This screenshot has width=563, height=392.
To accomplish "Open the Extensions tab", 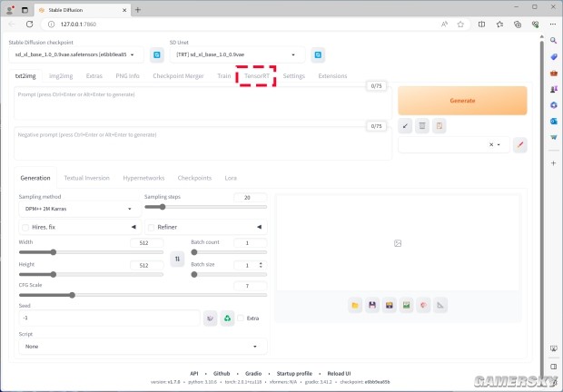I will (332, 76).
